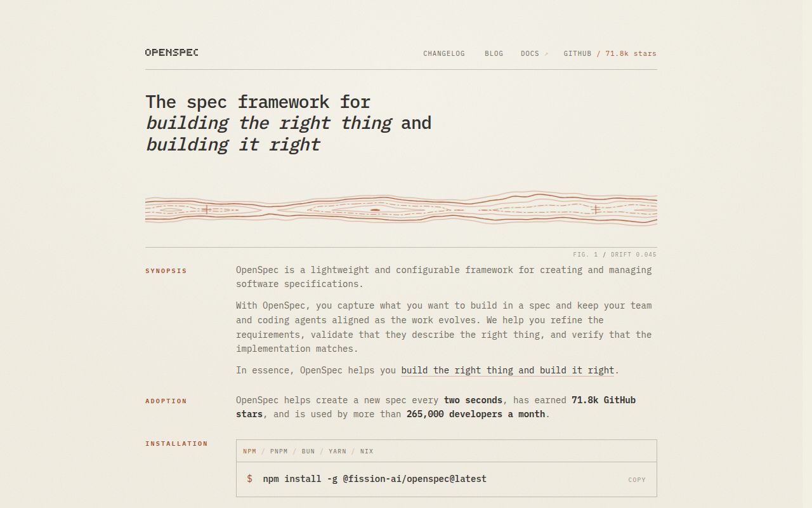Copy the npm install command

[637, 480]
